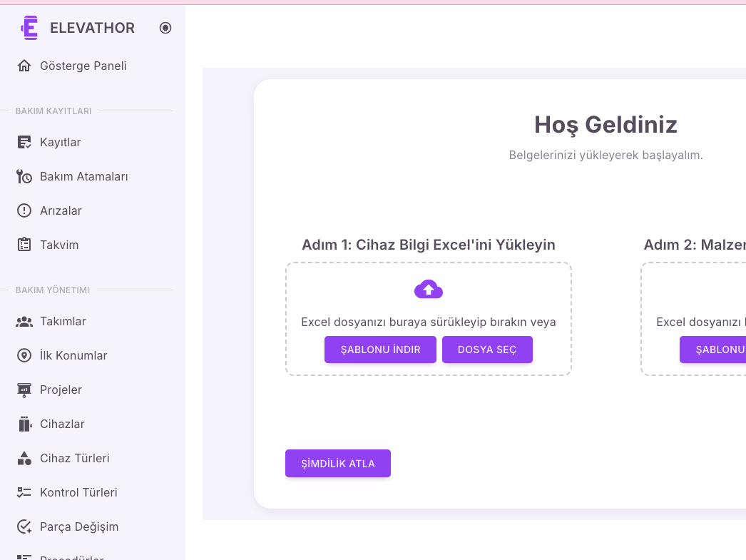This screenshot has width=746, height=560.
Task: Click the Kontrol Türleri checklist icon
Action: (x=24, y=493)
